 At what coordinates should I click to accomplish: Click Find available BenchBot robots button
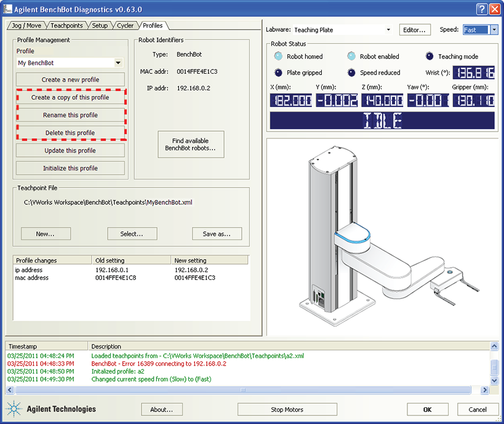191,144
